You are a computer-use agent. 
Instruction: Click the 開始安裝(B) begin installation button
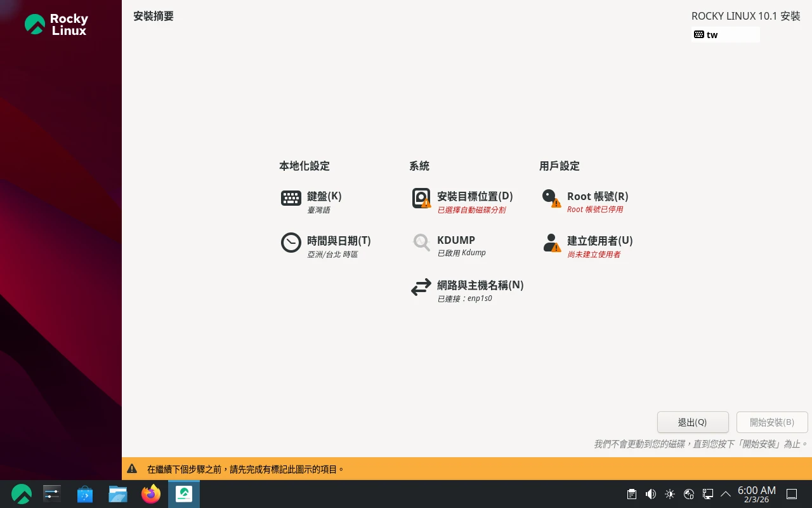click(771, 422)
